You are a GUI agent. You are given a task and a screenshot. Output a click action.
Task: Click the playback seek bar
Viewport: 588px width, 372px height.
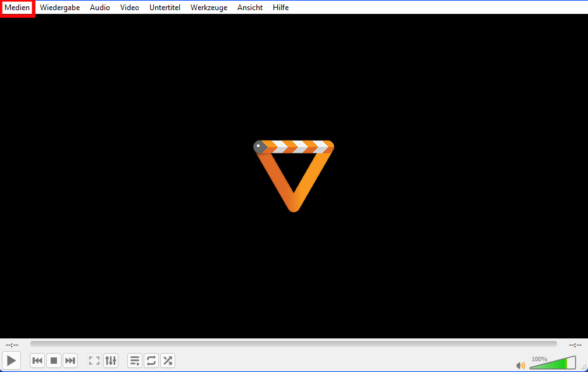293,344
